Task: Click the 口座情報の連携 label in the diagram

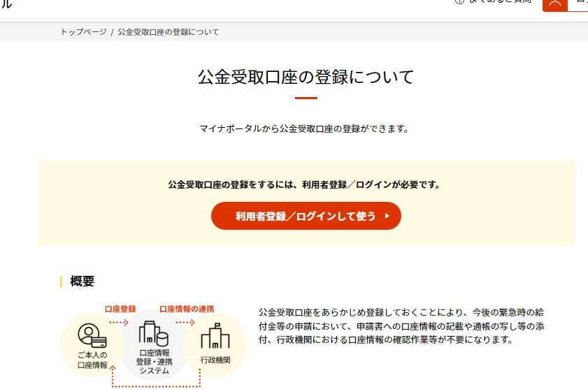Action: [x=187, y=309]
